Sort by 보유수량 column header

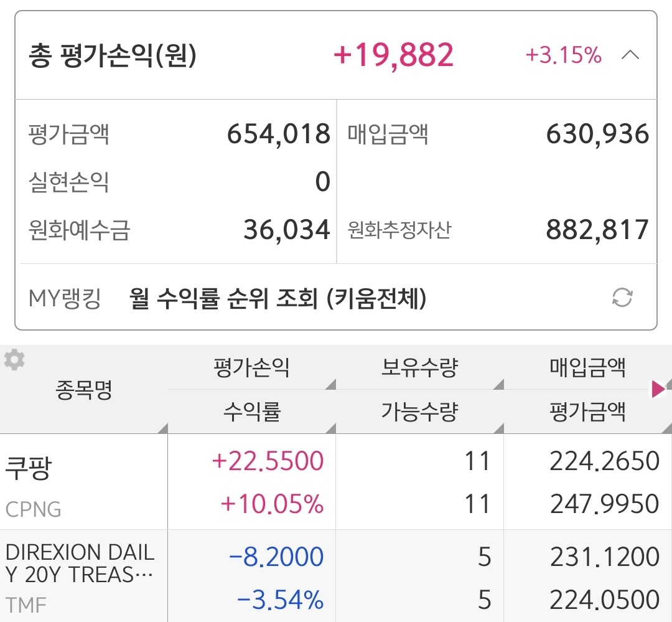pos(419,368)
